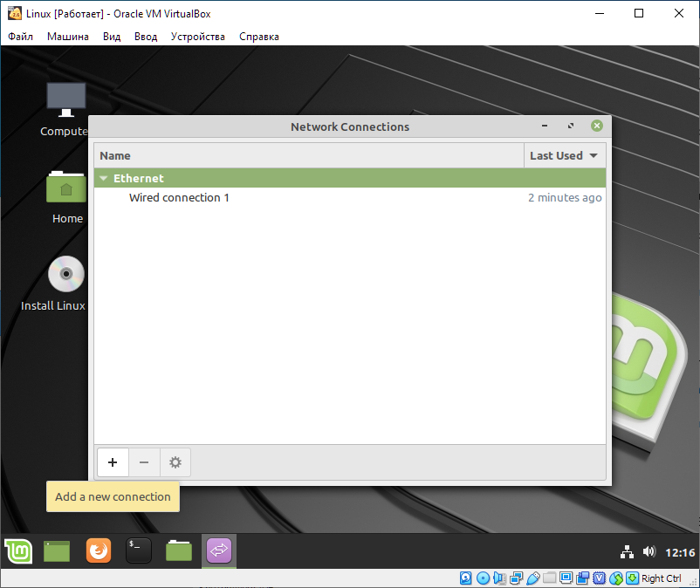Open the Машина menu
This screenshot has height=588, width=700.
(68, 37)
